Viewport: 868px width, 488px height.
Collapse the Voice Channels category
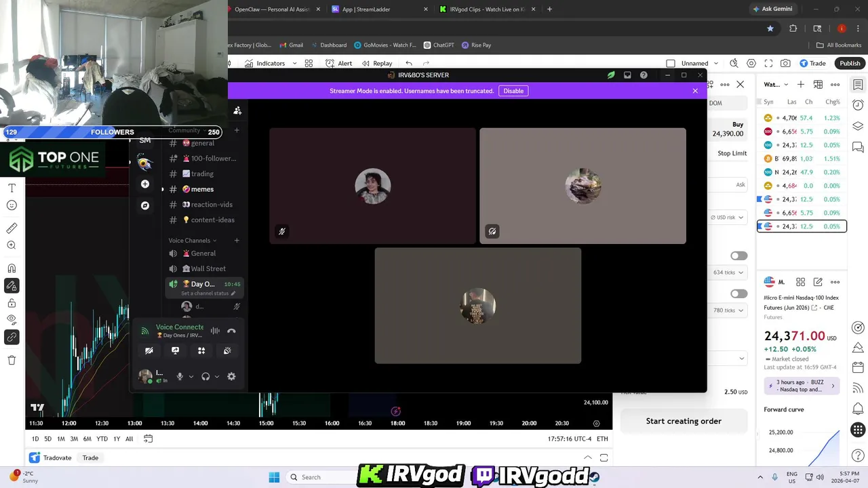[x=193, y=241]
